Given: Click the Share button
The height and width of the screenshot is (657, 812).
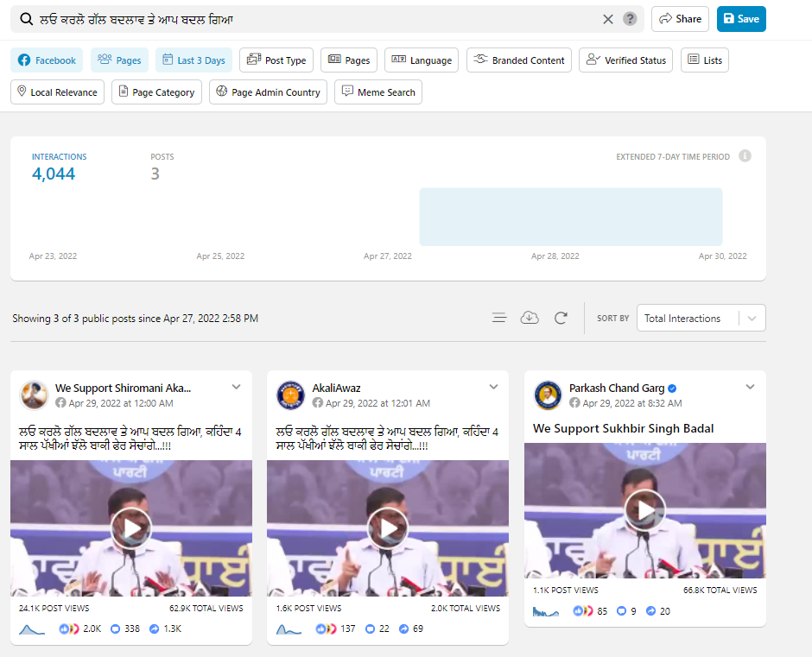Looking at the screenshot, I should click(680, 19).
